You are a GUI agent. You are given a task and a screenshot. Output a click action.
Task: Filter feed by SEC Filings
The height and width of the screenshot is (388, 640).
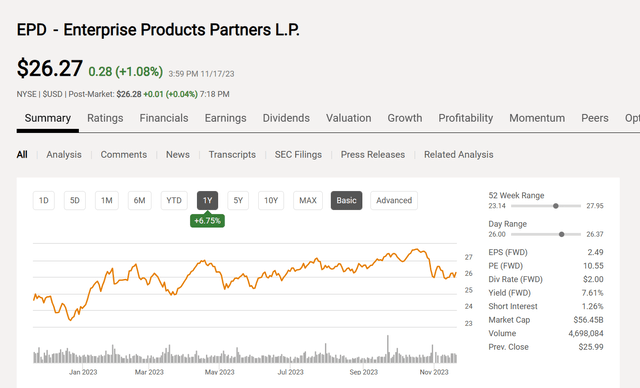(298, 155)
